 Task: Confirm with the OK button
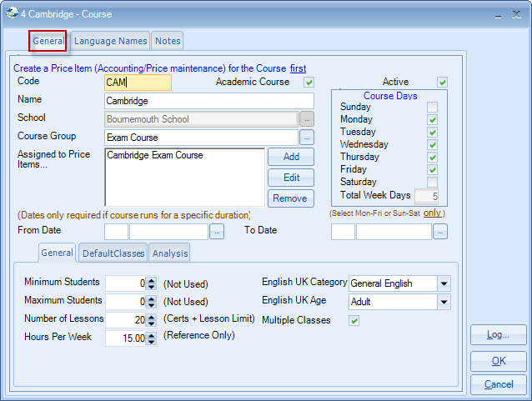click(498, 361)
